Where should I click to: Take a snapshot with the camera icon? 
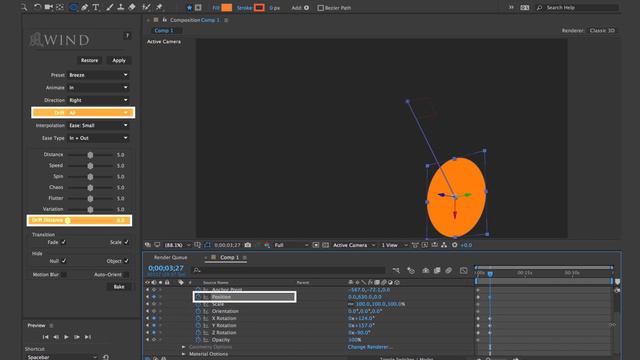248,245
